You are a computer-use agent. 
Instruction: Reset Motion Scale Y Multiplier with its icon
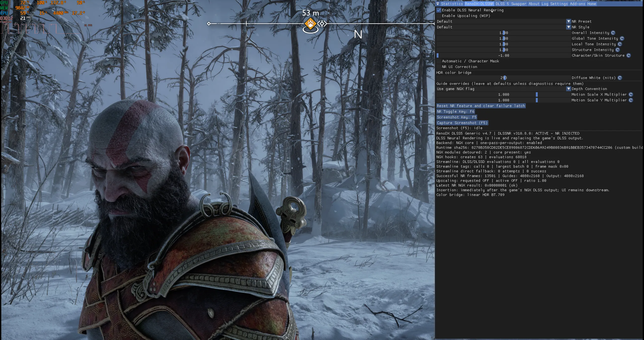[x=631, y=100]
